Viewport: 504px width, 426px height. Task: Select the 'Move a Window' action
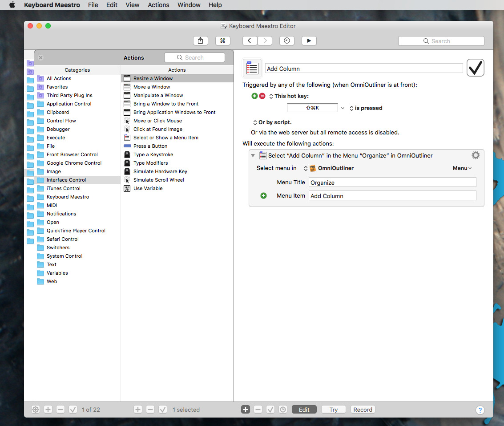coord(177,87)
